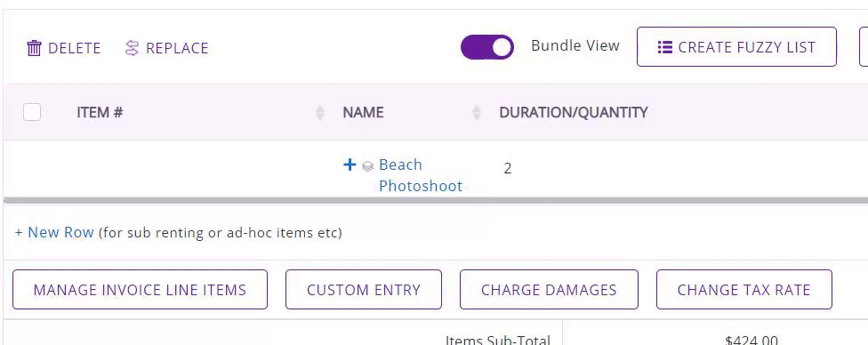Image resolution: width=868 pixels, height=345 pixels.
Task: Click the list icon in Create Fuzzy List
Action: (664, 47)
